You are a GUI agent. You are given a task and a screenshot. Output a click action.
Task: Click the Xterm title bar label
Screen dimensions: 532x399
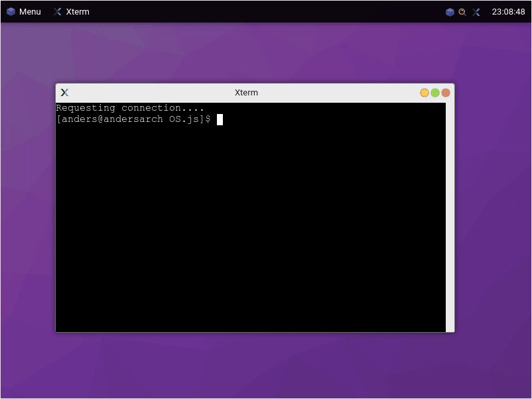tap(246, 92)
